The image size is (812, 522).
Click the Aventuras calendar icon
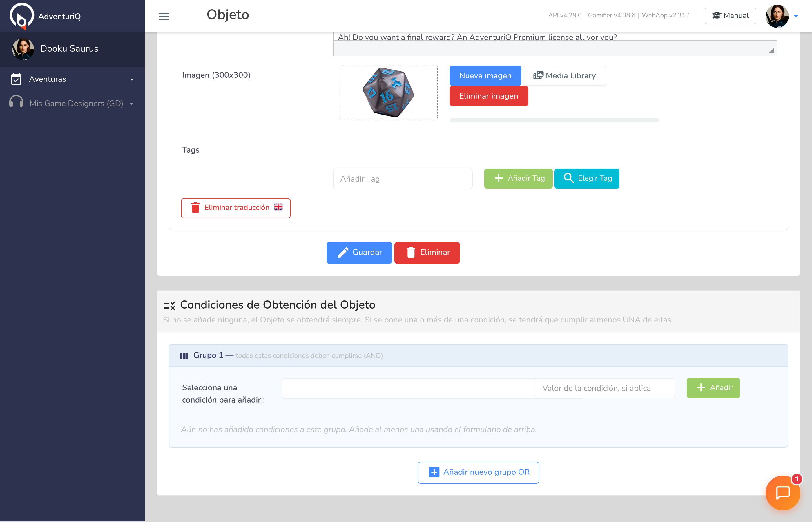coord(16,79)
